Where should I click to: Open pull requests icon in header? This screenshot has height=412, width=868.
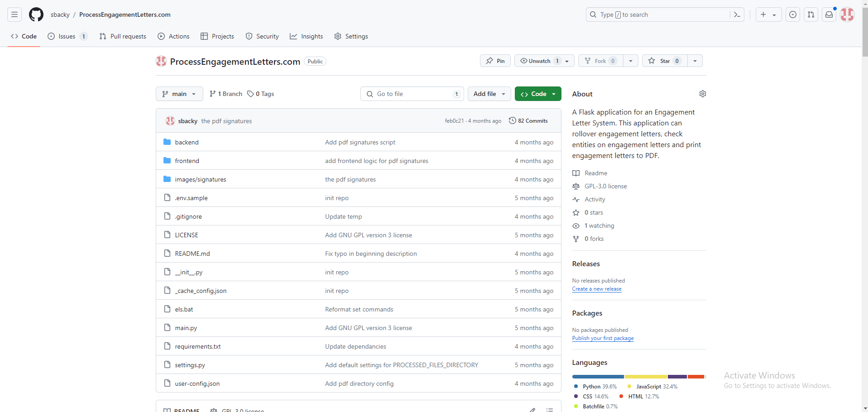pos(811,14)
